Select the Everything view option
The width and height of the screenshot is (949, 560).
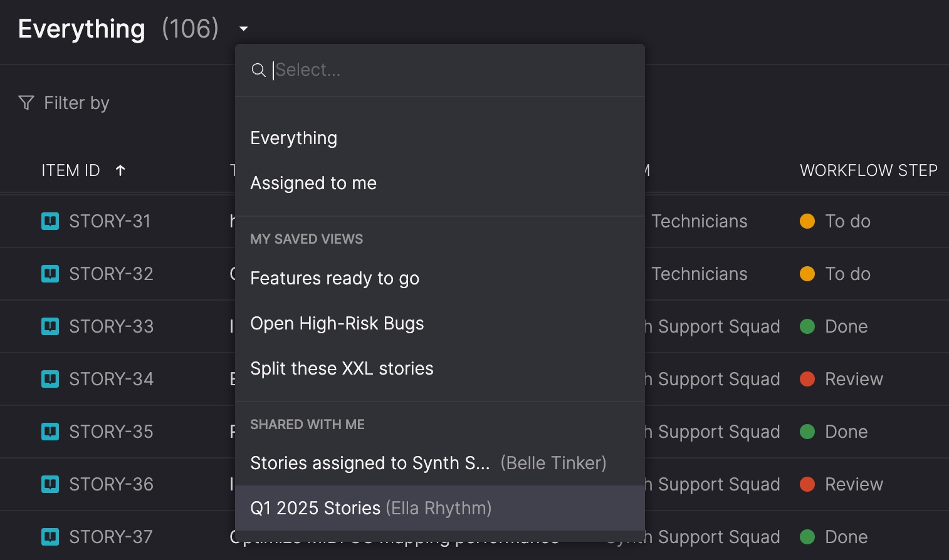click(x=294, y=138)
